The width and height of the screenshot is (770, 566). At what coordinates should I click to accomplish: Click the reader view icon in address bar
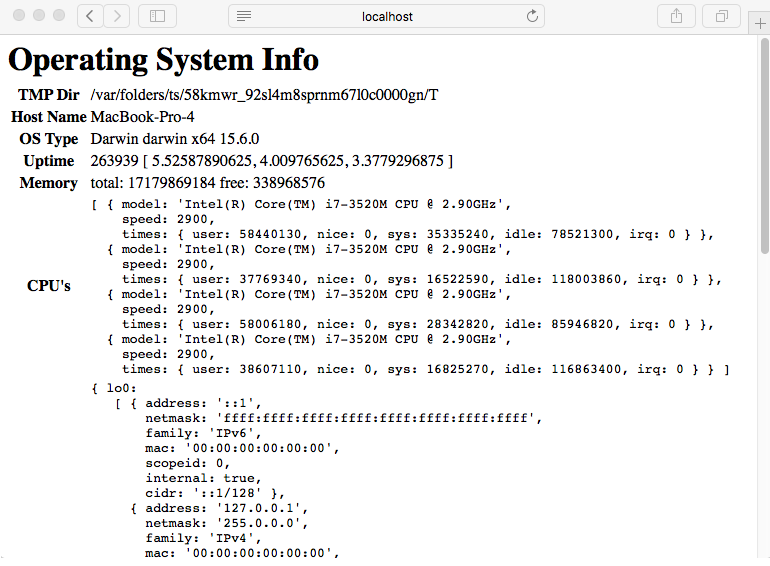click(x=244, y=16)
